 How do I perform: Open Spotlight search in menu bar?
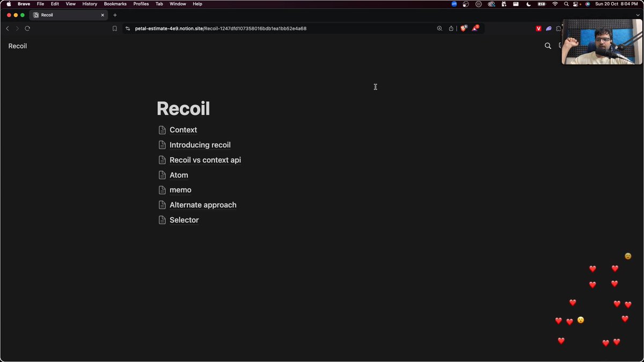click(566, 4)
